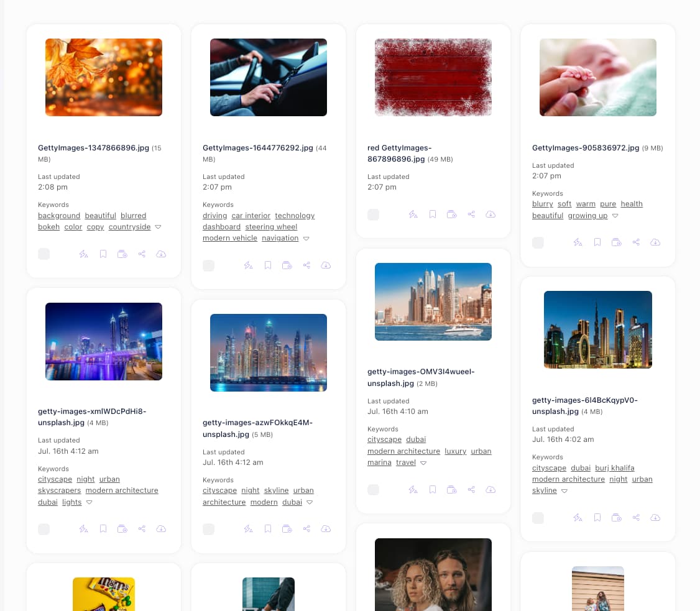Share GettyImages-1347866896.jpg
Screen dimensions: 700x611
142,254
